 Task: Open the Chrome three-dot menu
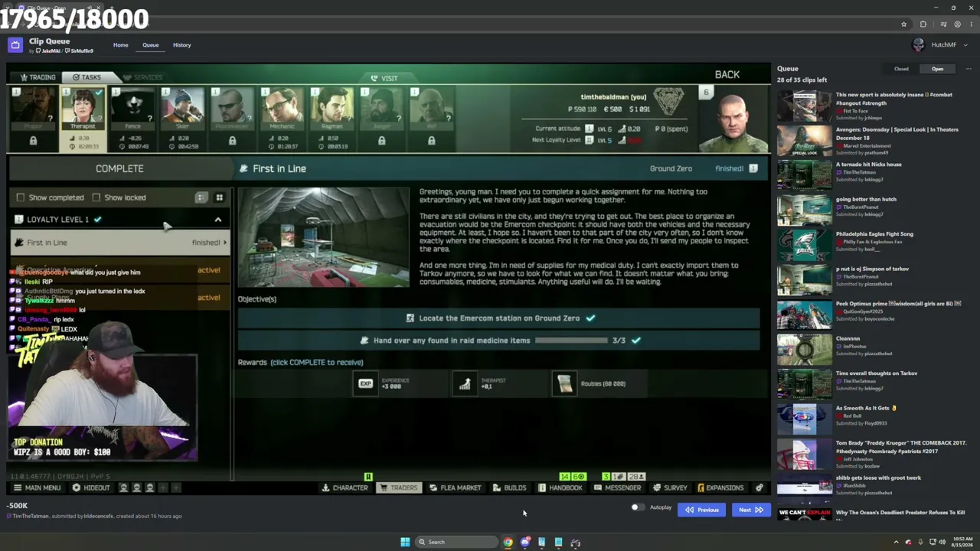coord(970,24)
